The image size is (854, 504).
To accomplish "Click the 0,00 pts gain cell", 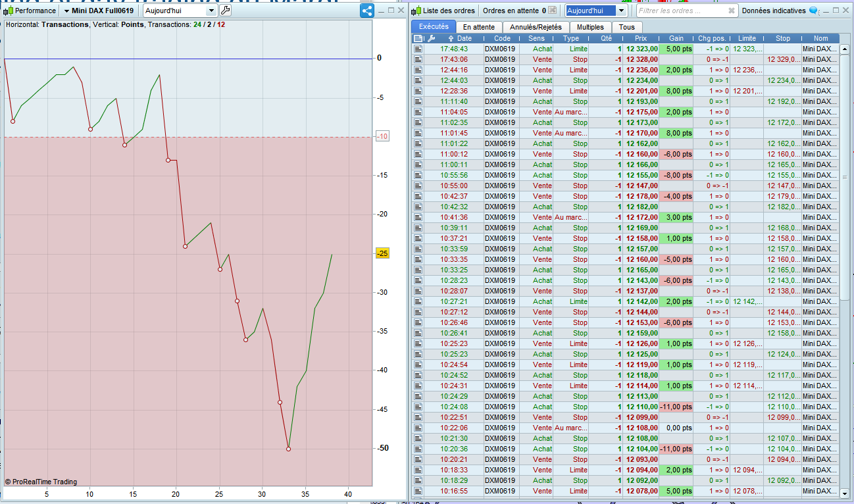I will point(676,428).
